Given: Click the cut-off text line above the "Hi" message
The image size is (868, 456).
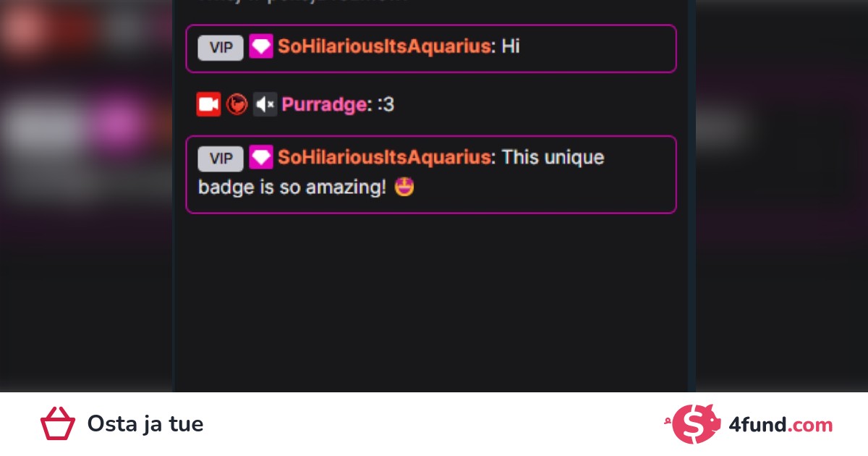Looking at the screenshot, I should [x=303, y=2].
